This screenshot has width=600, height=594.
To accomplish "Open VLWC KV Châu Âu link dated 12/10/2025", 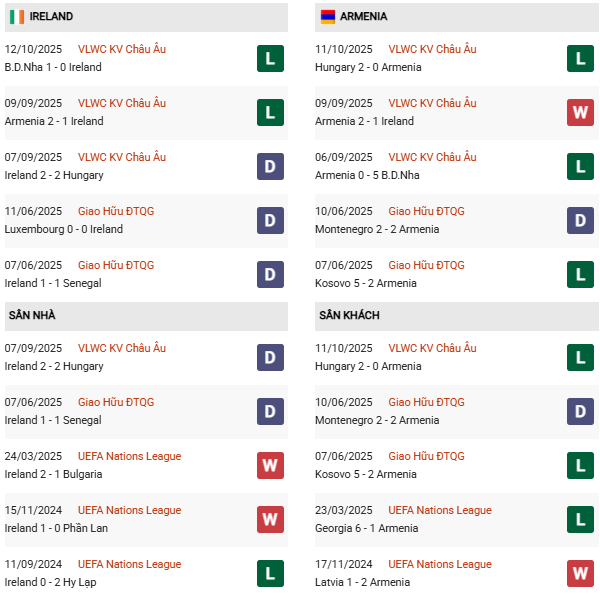I will [x=122, y=50].
